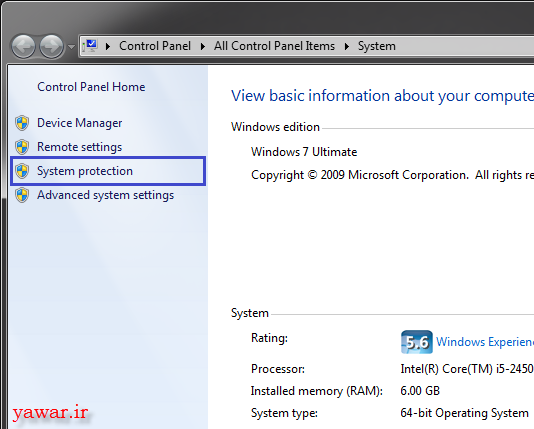Click the Forward navigation arrow button
The width and height of the screenshot is (534, 429).
(51, 46)
